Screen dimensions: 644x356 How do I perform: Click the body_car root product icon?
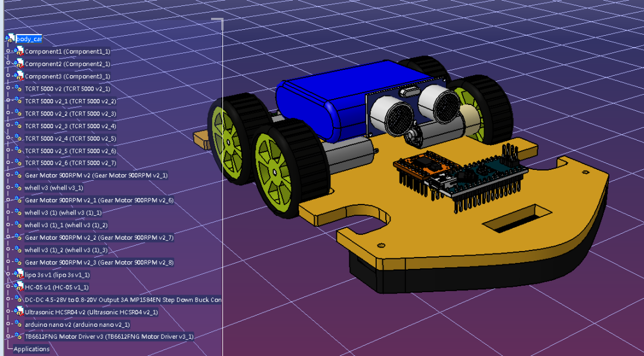[x=10, y=39]
